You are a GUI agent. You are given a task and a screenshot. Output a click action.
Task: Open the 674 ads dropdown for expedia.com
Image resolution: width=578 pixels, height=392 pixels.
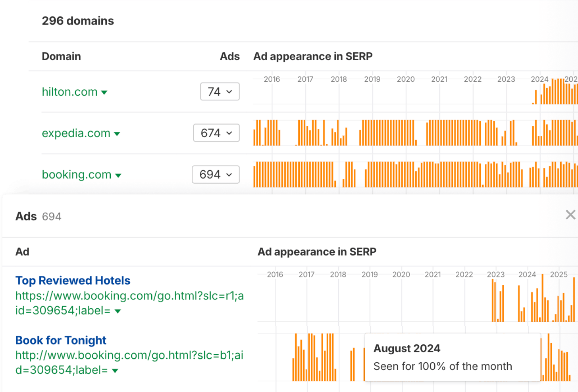(x=216, y=133)
